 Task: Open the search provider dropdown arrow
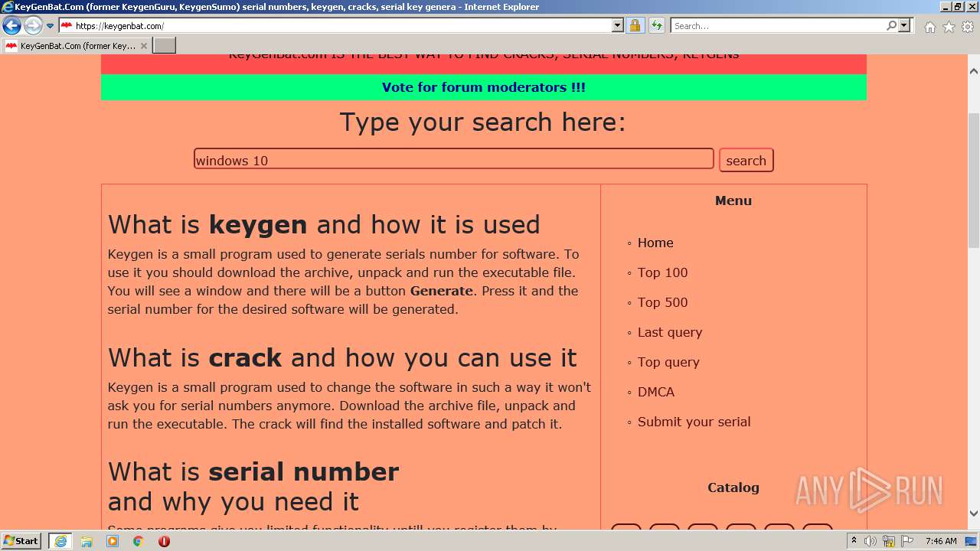click(x=904, y=26)
